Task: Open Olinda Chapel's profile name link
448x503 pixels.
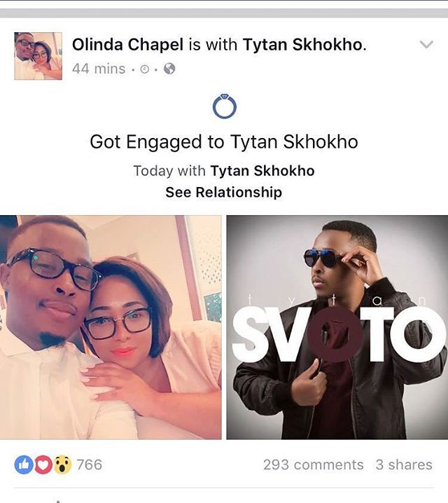Action: point(128,44)
